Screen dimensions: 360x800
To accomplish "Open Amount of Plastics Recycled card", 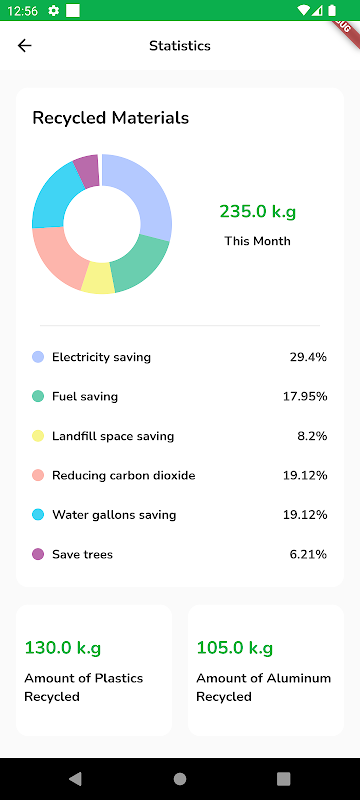I will (x=94, y=670).
